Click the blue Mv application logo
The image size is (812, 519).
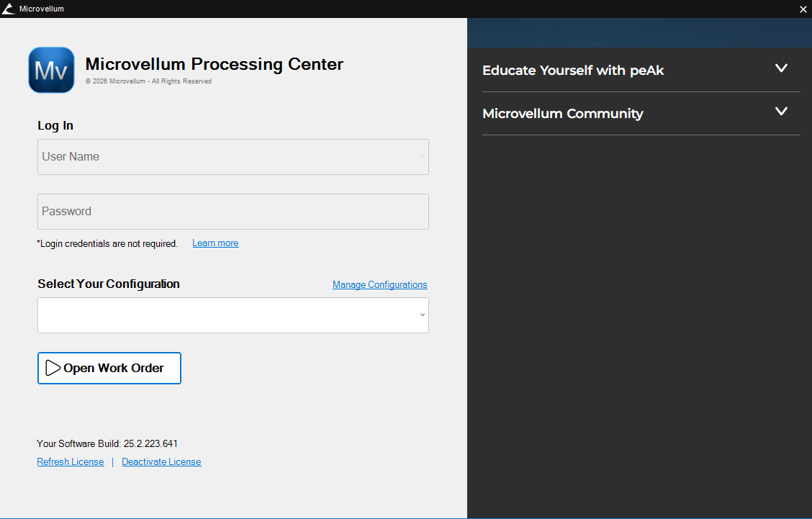[51, 71]
